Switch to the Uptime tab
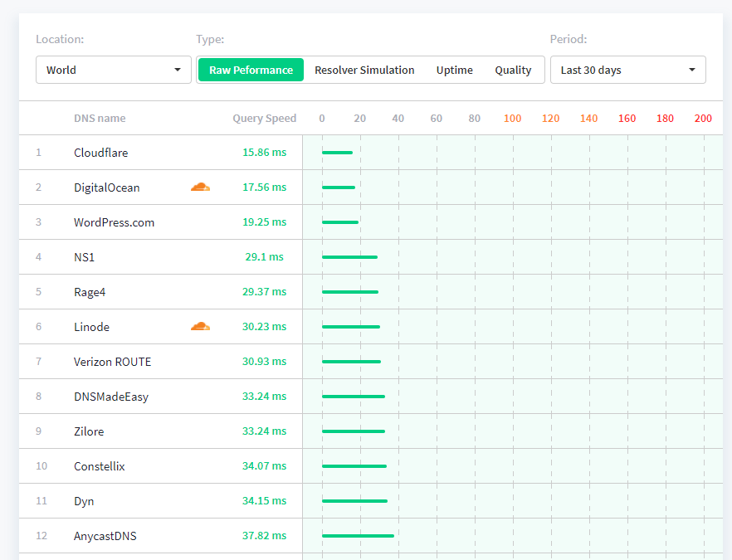Screen dimensions: 732x560 point(455,70)
